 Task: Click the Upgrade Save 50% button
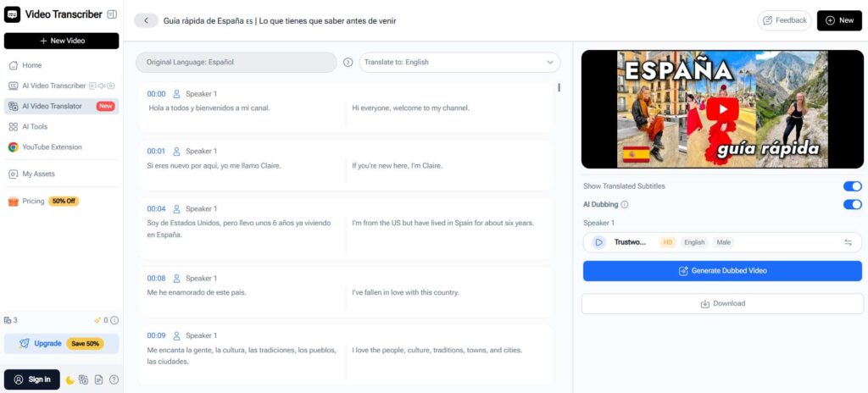[61, 343]
